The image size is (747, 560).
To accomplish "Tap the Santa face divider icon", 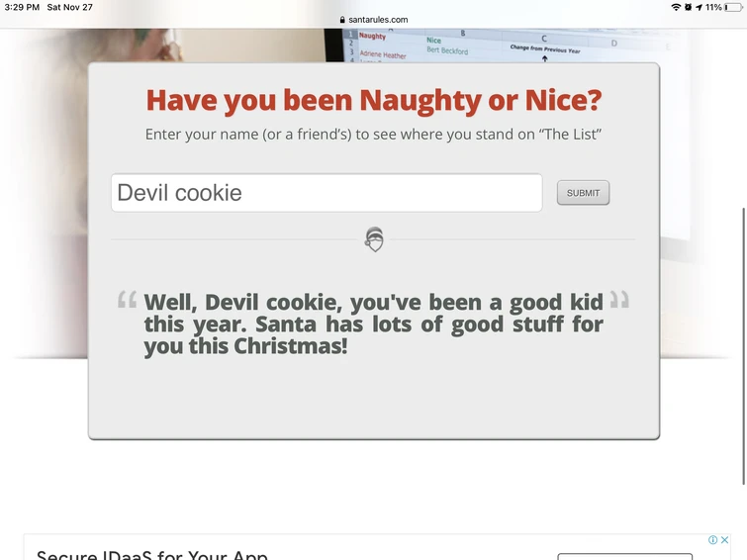I will 374,239.
